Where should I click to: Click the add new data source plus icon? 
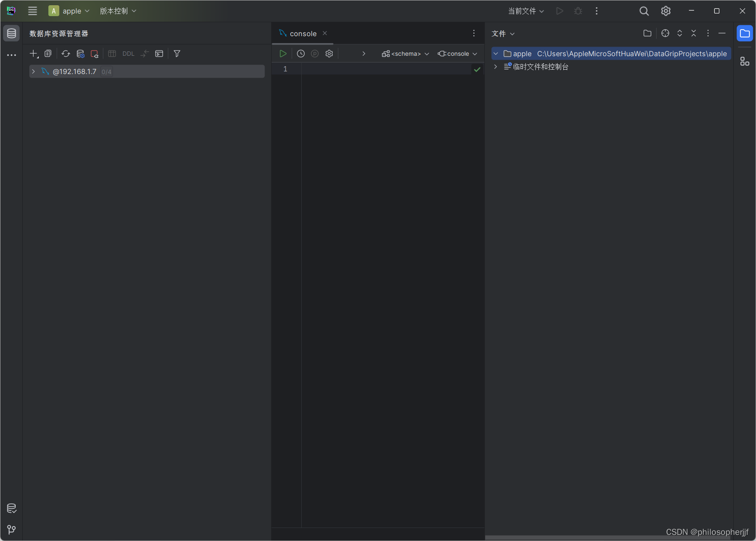click(34, 54)
